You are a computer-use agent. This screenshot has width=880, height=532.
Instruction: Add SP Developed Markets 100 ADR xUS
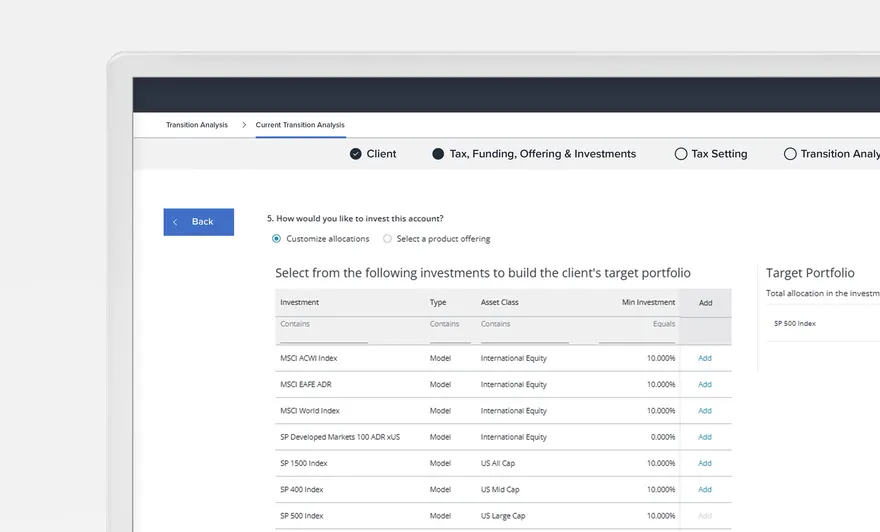pos(705,437)
